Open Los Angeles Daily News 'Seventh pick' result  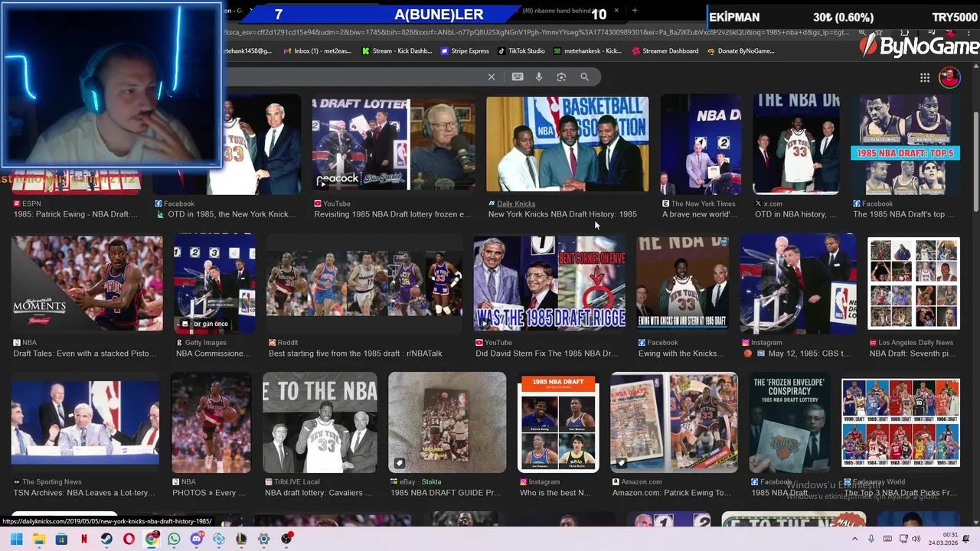click(912, 354)
